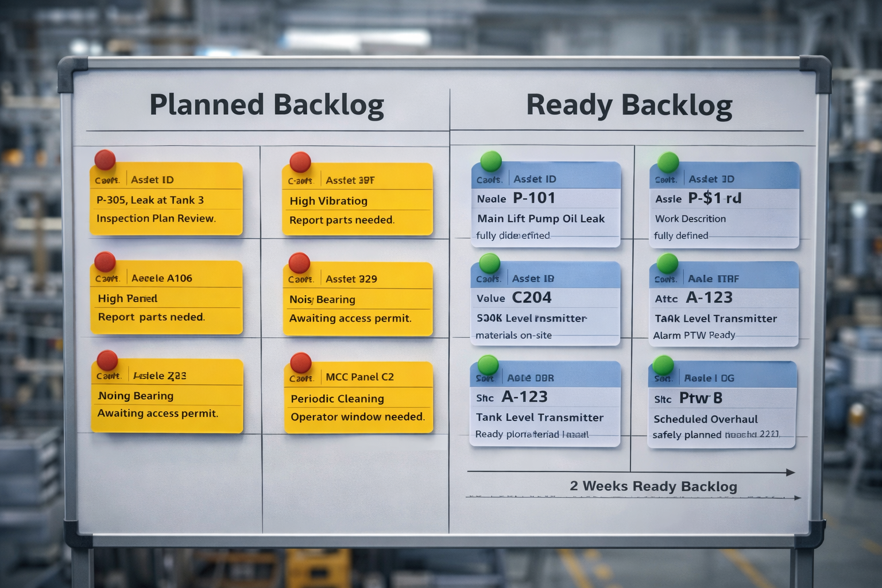Click the Planned Backlog heading
This screenshot has height=588, width=882.
pyautogui.click(x=266, y=105)
